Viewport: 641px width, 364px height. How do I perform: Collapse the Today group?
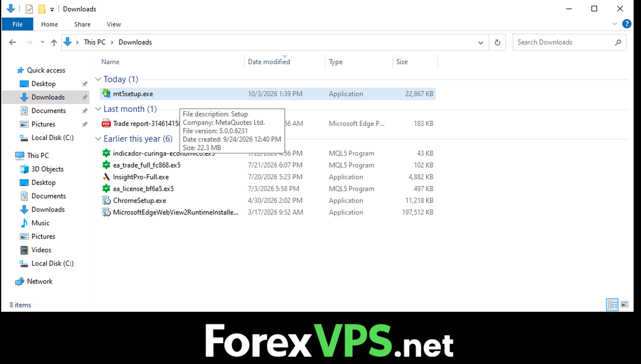coord(98,79)
